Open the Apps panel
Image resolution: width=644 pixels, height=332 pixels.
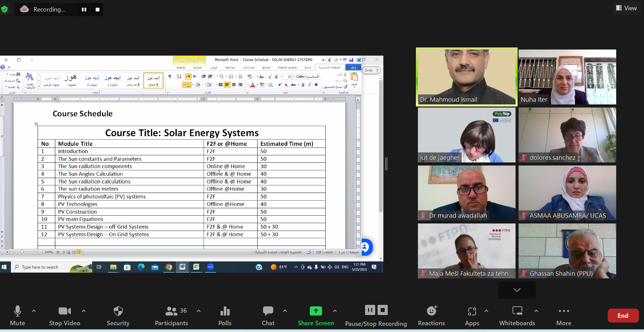pyautogui.click(x=472, y=316)
